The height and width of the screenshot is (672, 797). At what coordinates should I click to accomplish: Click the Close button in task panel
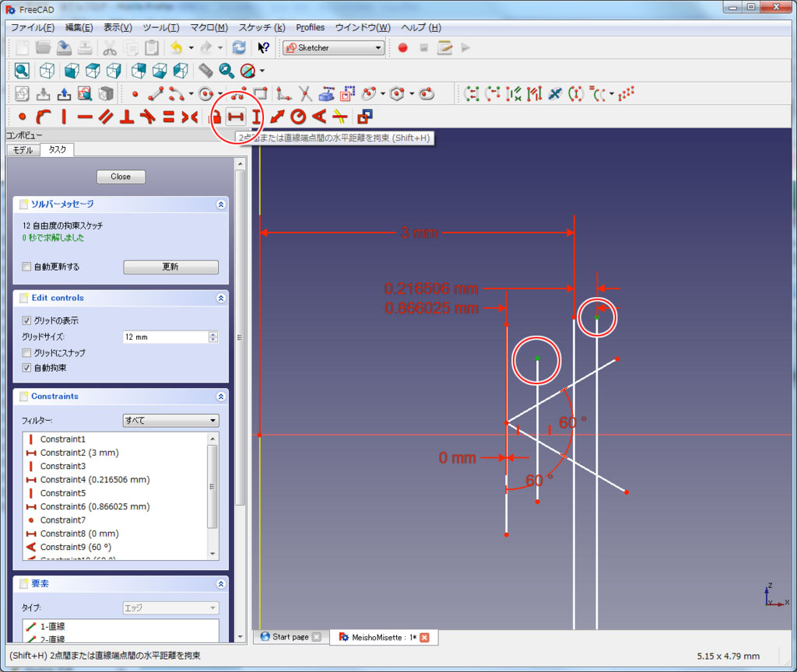point(121,177)
